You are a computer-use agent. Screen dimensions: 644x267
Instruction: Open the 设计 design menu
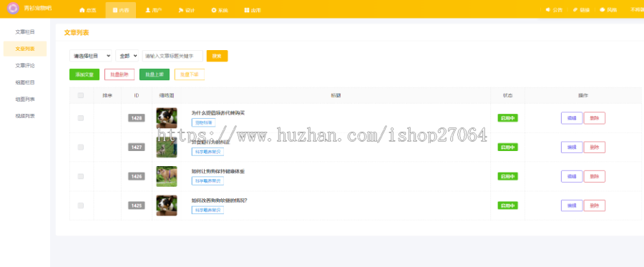click(187, 10)
